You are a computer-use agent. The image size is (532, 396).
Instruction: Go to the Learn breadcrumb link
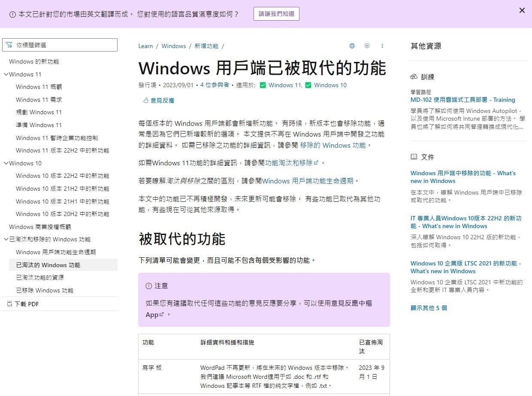(x=145, y=46)
